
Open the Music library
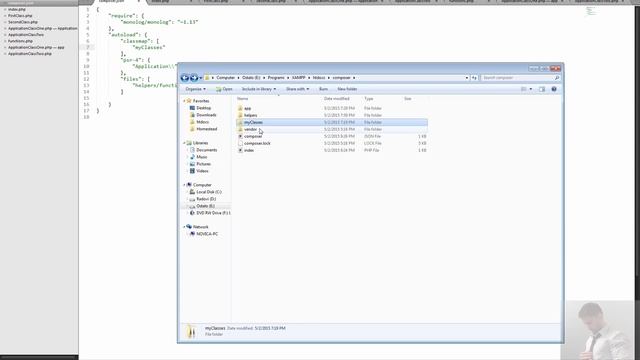[x=202, y=157]
